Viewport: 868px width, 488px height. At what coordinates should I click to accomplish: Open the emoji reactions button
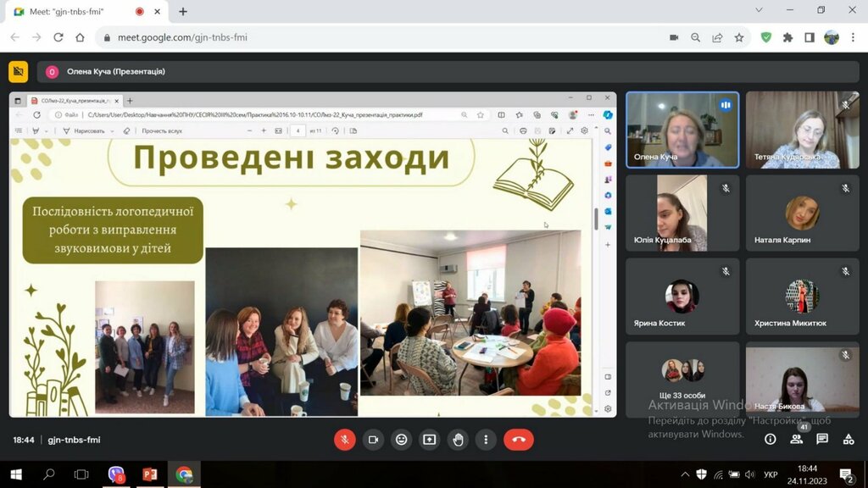pos(401,440)
